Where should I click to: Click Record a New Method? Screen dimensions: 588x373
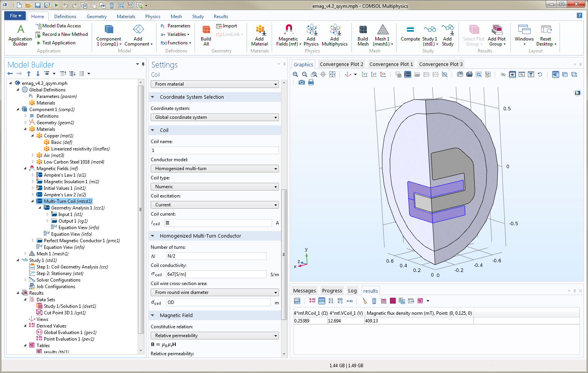[62, 34]
